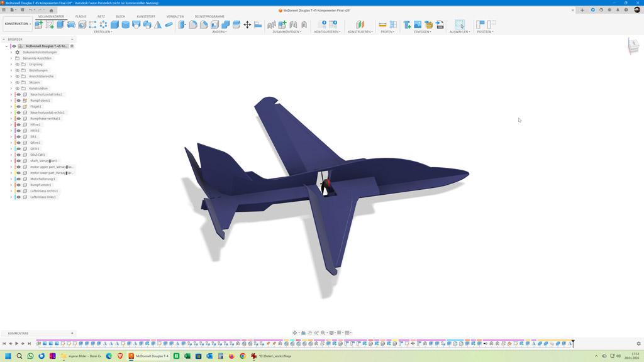This screenshot has width=644, height=362.
Task: Open the ZUSAMMENFÜGEN menu
Action: (x=287, y=31)
